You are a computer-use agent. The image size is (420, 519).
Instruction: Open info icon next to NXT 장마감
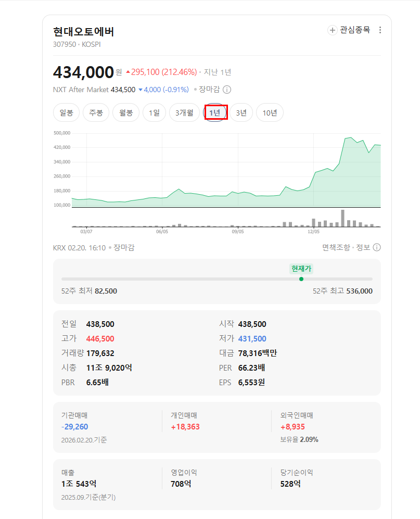point(227,90)
